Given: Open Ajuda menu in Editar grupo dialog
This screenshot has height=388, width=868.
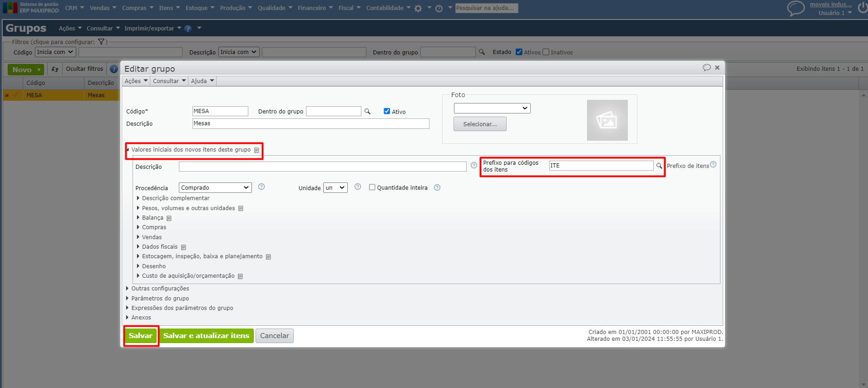Looking at the screenshot, I should [202, 81].
